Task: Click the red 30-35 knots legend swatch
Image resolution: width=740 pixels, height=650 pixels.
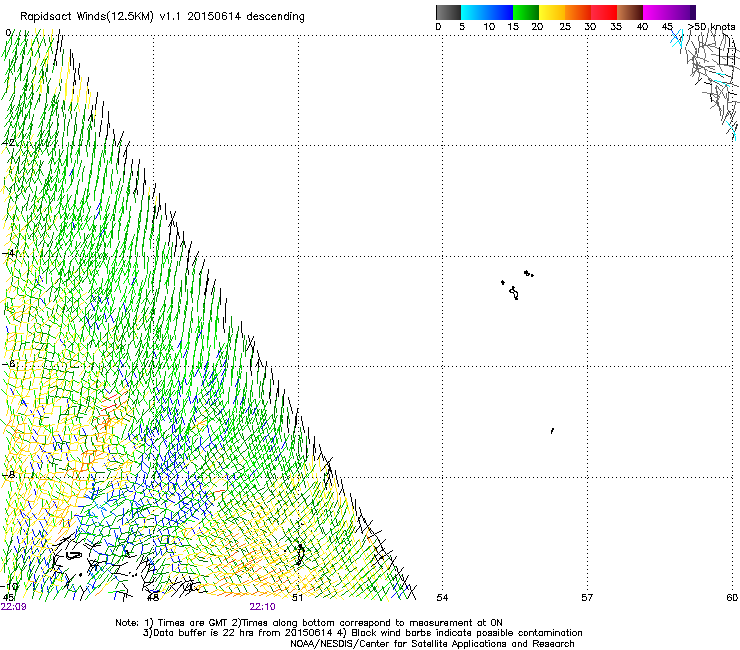Action: point(604,12)
